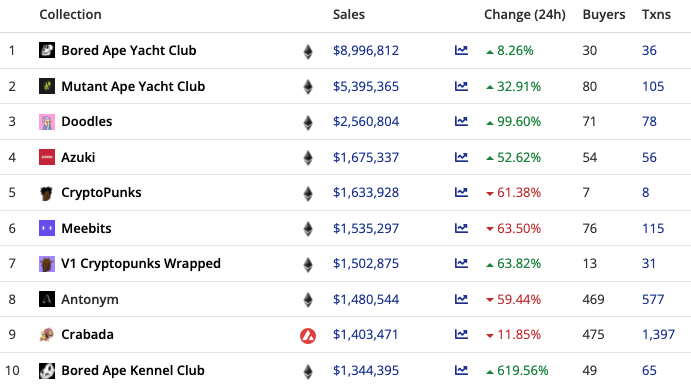
Task: Click transactions count 1,397 for Crabada
Action: pyautogui.click(x=658, y=334)
